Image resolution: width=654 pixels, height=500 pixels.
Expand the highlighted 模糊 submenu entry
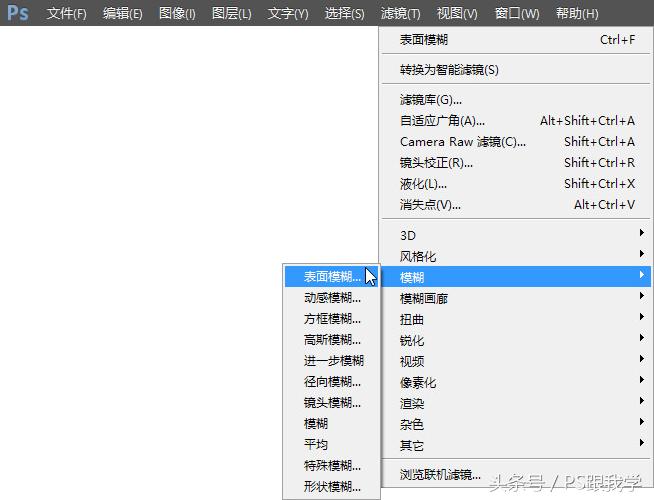point(516,277)
